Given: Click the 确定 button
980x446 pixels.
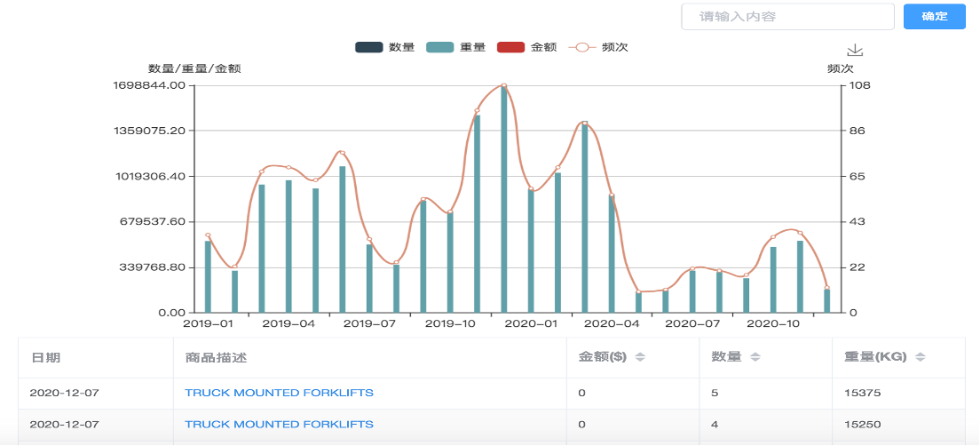Looking at the screenshot, I should tap(935, 16).
